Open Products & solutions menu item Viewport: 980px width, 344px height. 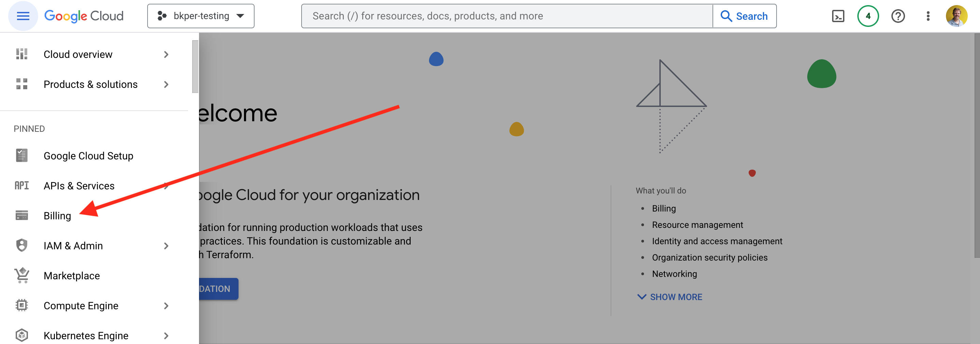tap(91, 84)
